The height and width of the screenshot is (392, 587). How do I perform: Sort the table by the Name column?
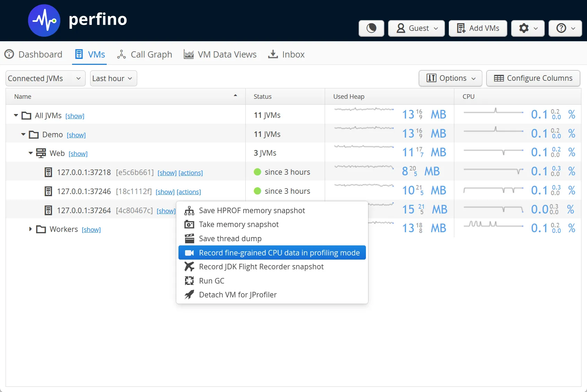(23, 96)
